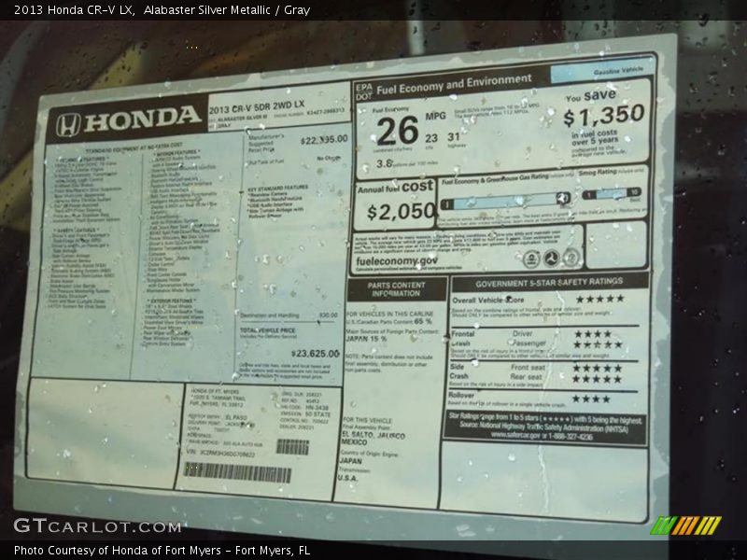Click the Side Crash Front seat stars
747x560 pixels.
tap(597, 368)
